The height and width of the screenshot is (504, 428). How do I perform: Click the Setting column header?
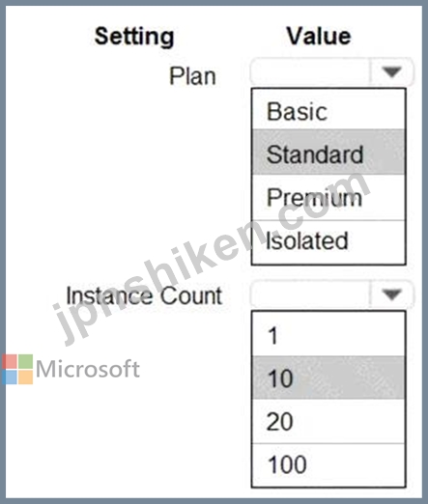click(x=134, y=37)
